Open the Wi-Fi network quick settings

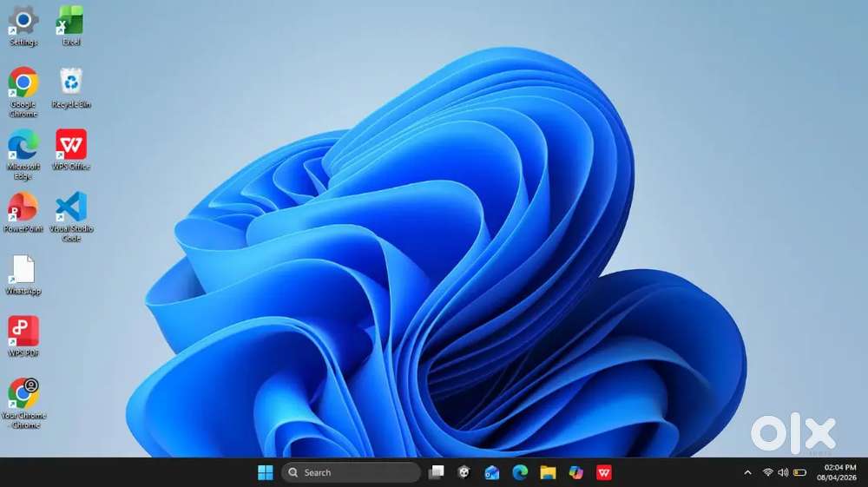coord(768,472)
